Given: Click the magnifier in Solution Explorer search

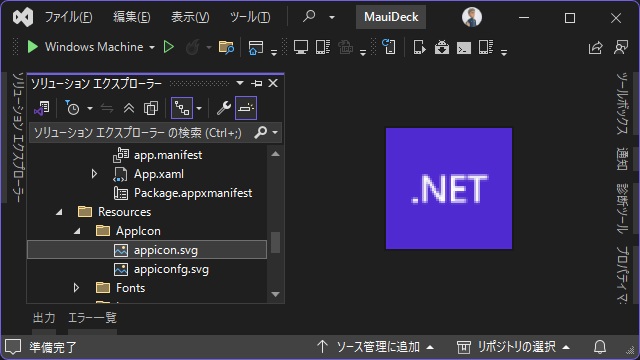Looking at the screenshot, I should 260,132.
